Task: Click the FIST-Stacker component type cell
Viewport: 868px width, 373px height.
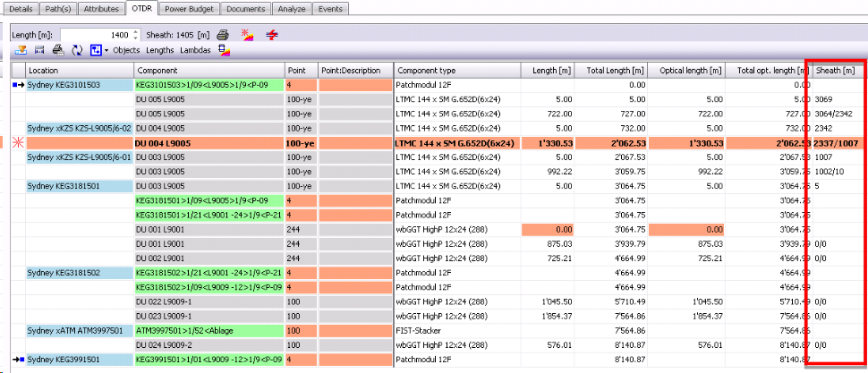Action: coord(457,330)
